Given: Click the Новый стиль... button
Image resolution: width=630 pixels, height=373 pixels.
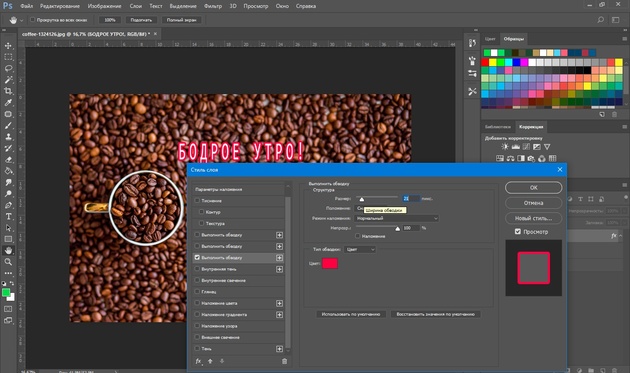Looking at the screenshot, I should (x=534, y=218).
